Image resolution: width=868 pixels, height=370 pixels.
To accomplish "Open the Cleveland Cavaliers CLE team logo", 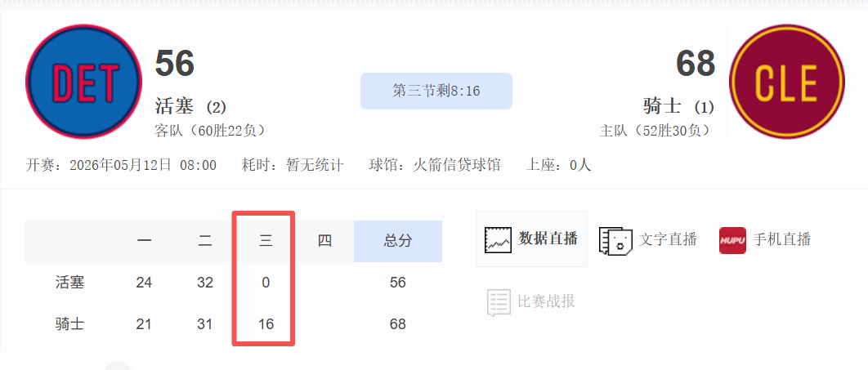I will (786, 82).
